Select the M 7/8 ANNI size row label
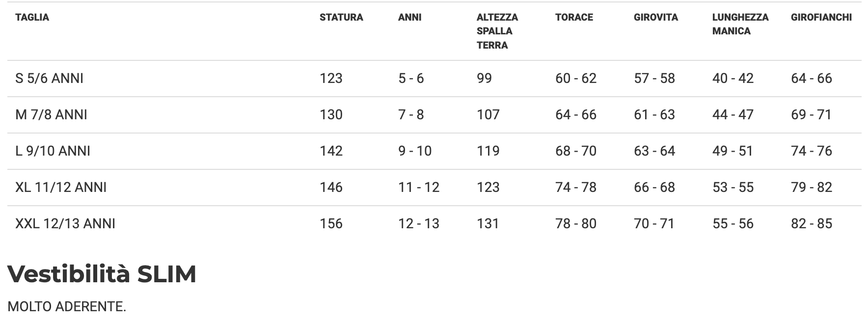Screen dimensions: 868x323 coord(52,115)
